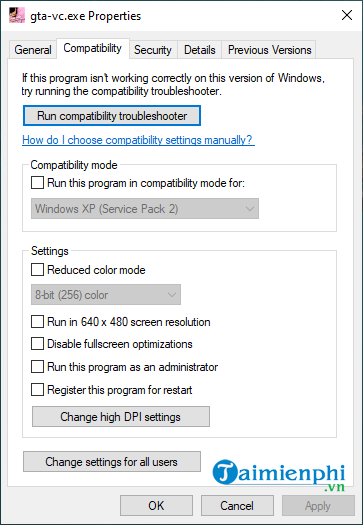
Task: Expand the 8-bit (256) color dropdown
Action: [x=106, y=295]
